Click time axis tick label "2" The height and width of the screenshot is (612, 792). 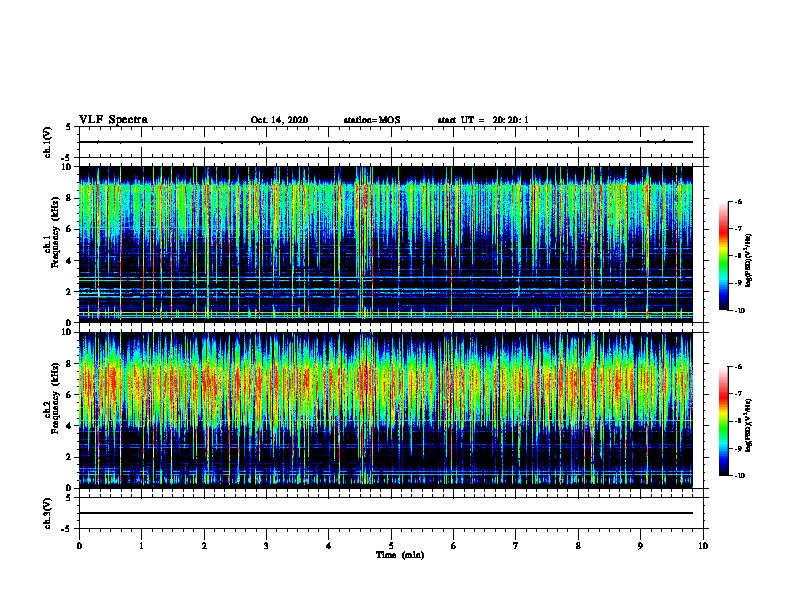(x=204, y=546)
